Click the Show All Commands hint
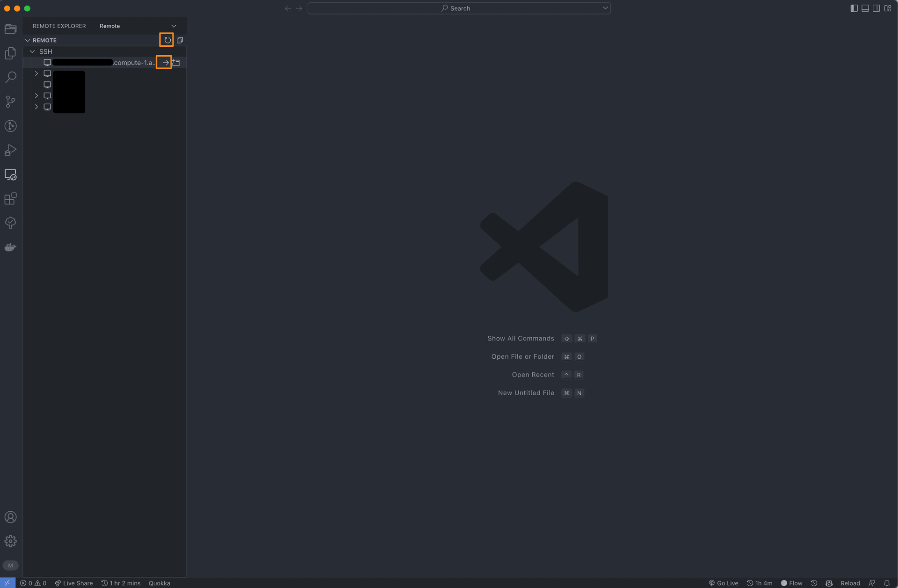The width and height of the screenshot is (898, 588). point(521,338)
